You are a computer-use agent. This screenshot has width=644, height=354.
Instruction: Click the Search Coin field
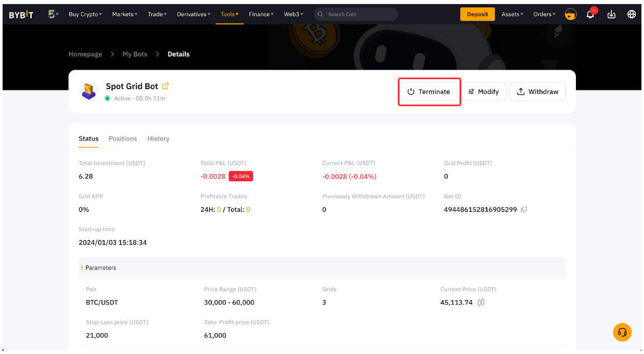point(358,14)
